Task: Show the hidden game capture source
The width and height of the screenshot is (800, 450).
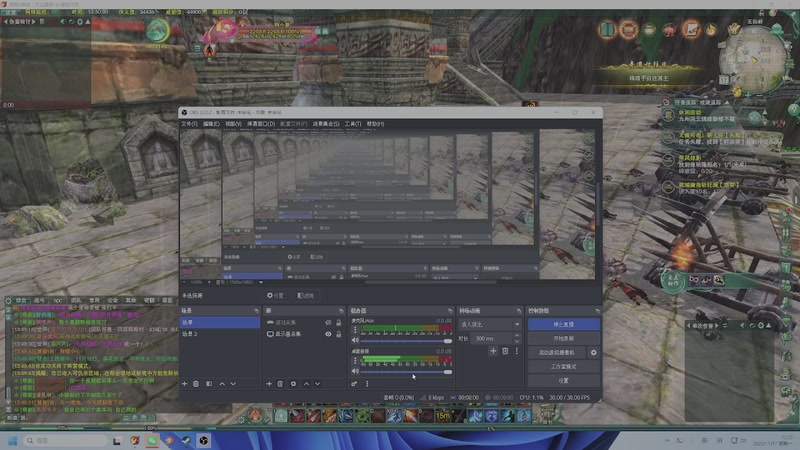Action: click(x=328, y=323)
